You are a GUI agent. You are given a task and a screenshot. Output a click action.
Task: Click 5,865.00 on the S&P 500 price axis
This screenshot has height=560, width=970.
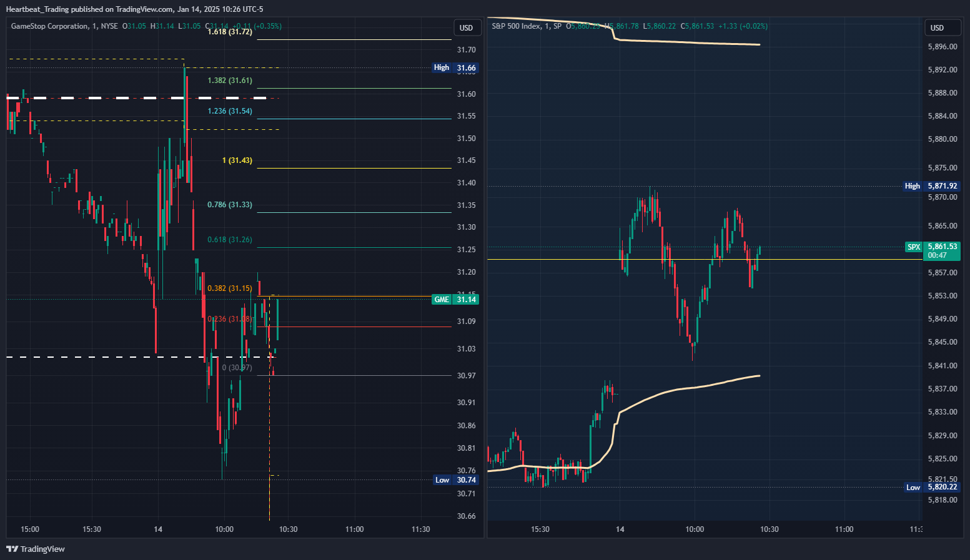(x=943, y=226)
